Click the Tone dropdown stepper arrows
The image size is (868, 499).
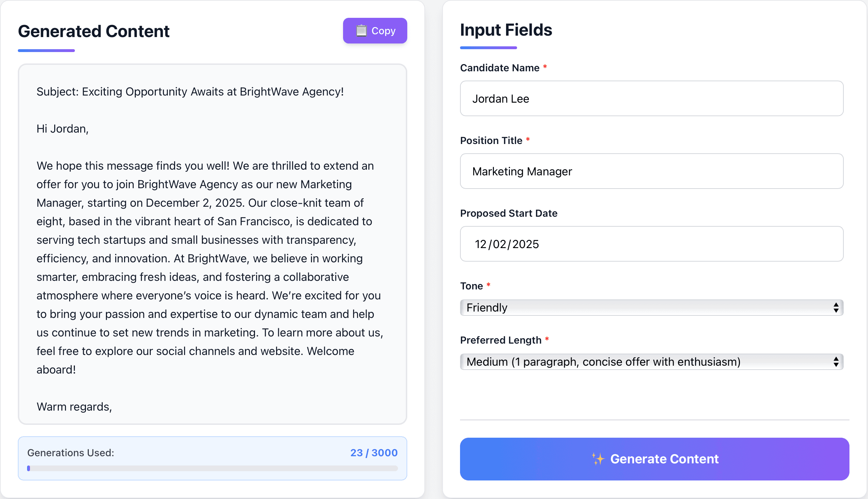point(836,307)
